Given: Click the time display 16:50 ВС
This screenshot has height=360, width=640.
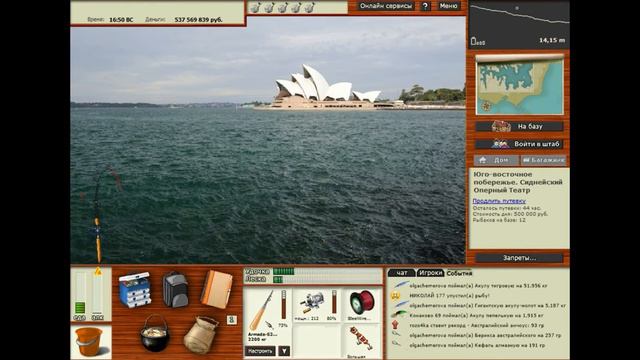Looking at the screenshot, I should tap(121, 20).
